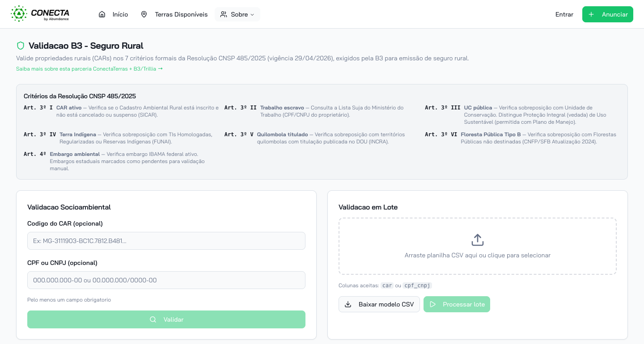Go to the Início page
The width and height of the screenshot is (644, 344).
pyautogui.click(x=113, y=14)
